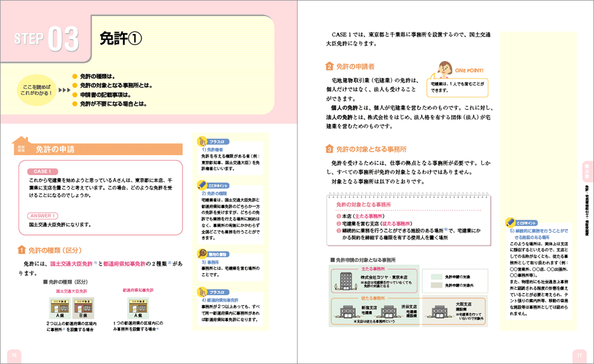Click the 免許の申請者 heading text
The width and height of the screenshot is (594, 364).
click(x=355, y=67)
